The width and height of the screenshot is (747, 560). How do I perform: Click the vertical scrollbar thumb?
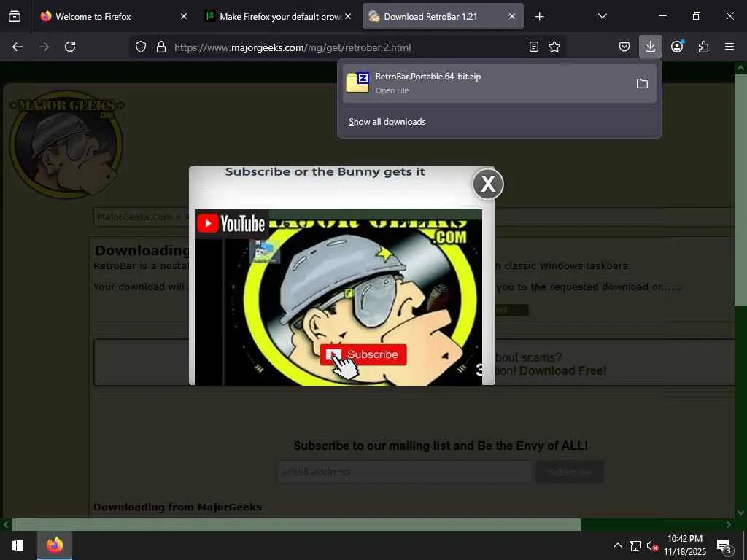pyautogui.click(x=740, y=190)
